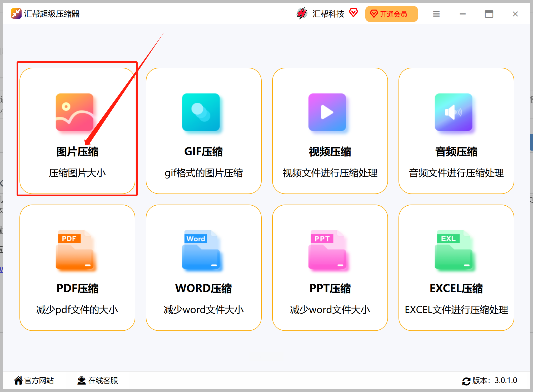Open the PDF压缩 orange folder icon
Image resolution: width=533 pixels, height=392 pixels.
75,250
